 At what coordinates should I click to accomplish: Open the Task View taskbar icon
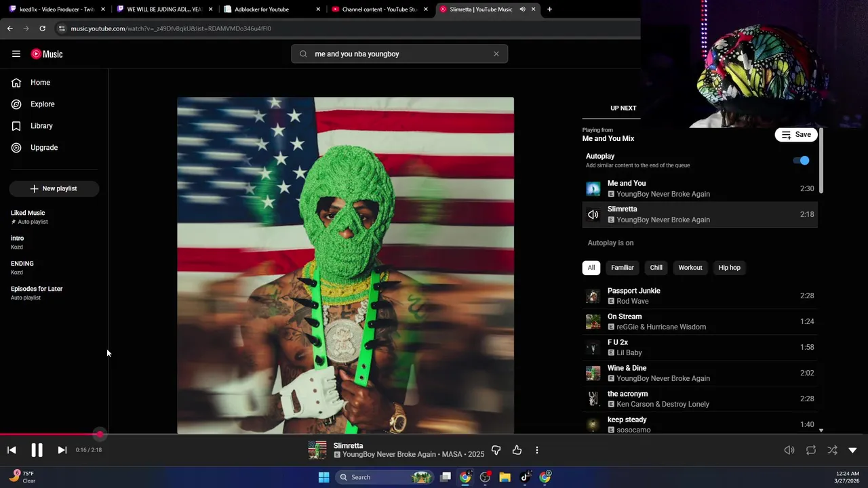[446, 477]
